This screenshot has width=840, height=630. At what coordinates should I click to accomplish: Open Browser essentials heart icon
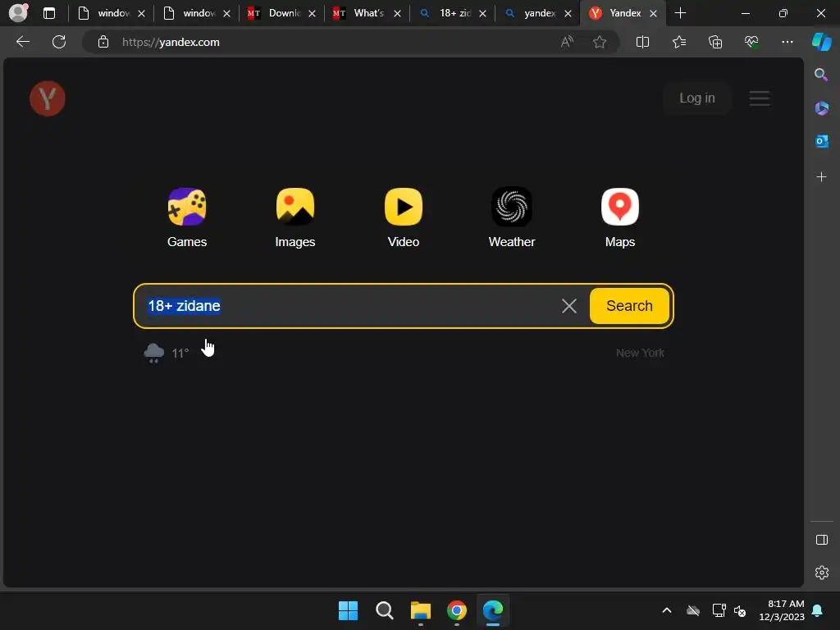point(751,42)
